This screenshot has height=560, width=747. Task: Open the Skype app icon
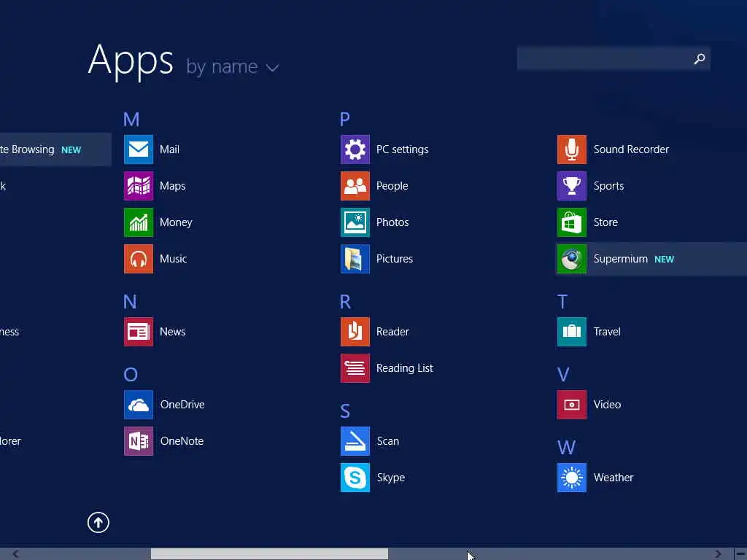[x=355, y=478]
